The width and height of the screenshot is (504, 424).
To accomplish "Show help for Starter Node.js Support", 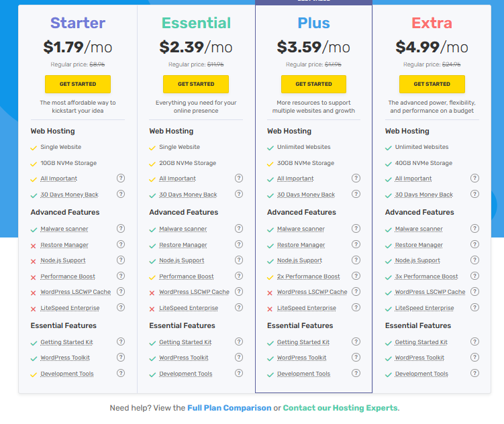I will pyautogui.click(x=121, y=260).
